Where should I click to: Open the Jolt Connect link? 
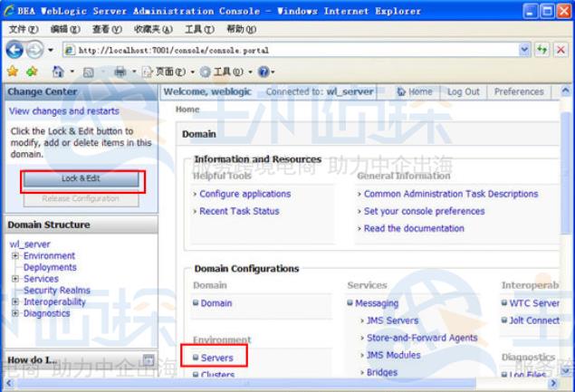click(x=534, y=320)
